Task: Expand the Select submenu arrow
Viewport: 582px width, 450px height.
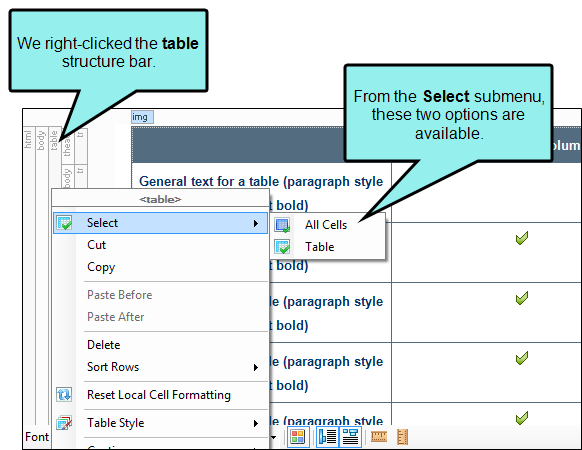Action: click(x=255, y=224)
